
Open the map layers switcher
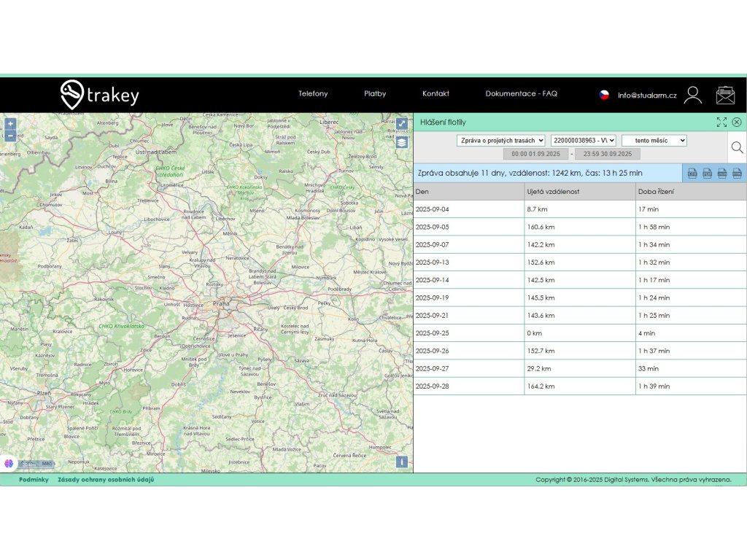pos(402,142)
